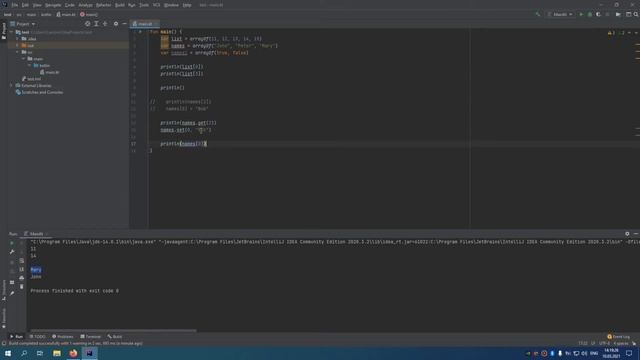This screenshot has width=640, height=360.
Task: Open the Build menu
Action: (120, 5)
